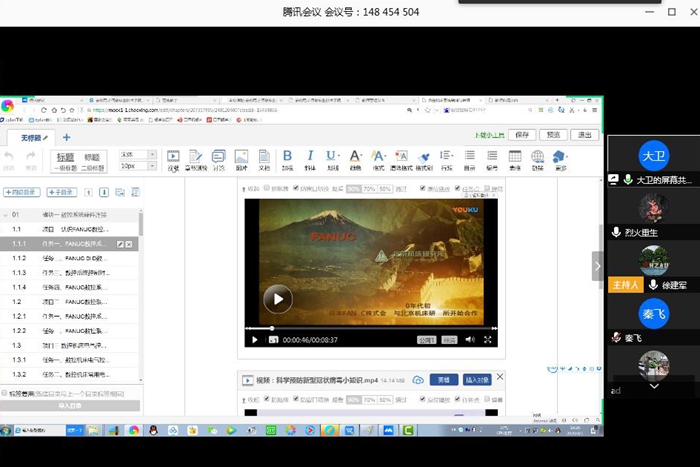Viewport: 700px width, 467px height.
Task: Collapse participant panel with side arrow
Action: 598,266
